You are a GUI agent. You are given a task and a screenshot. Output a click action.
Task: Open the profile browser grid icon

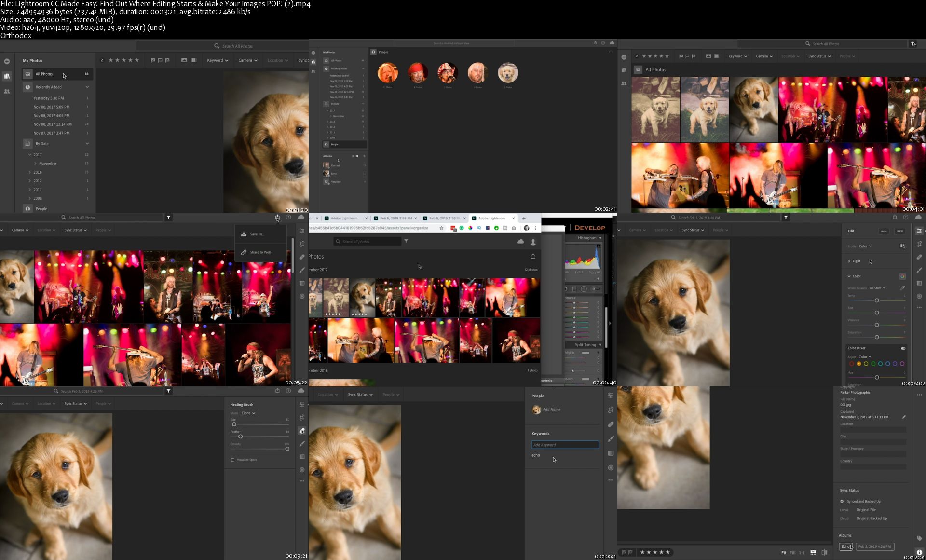point(902,246)
